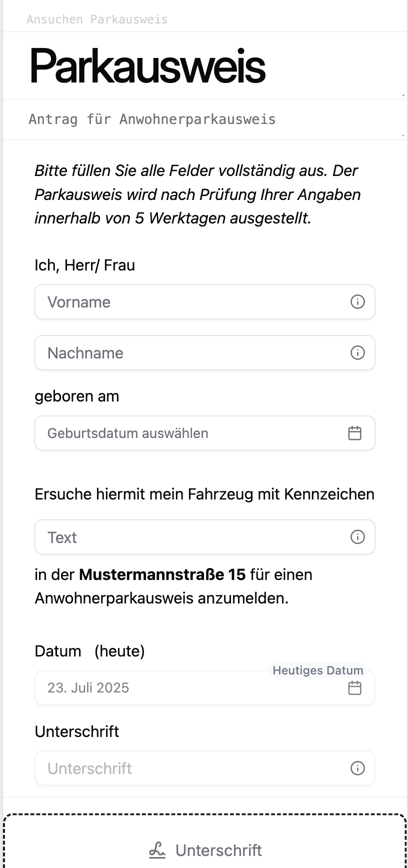Viewport: 408px width, 868px height.
Task: Click the Heutiges Datum floating label
Action: [x=317, y=670]
